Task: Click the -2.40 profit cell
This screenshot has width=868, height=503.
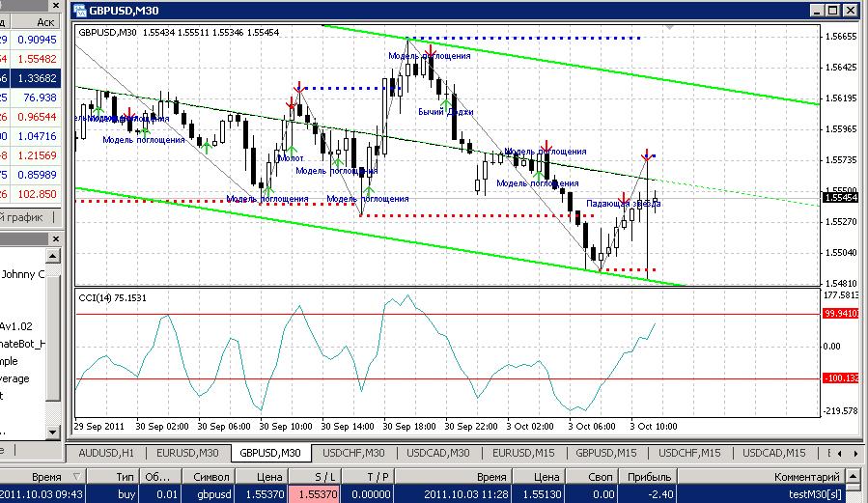Action: pos(649,493)
